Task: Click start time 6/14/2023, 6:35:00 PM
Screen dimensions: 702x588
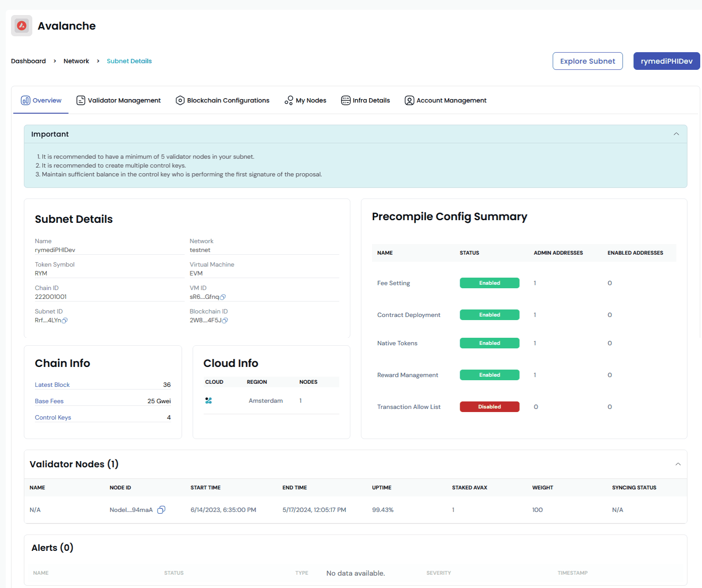Action: (x=223, y=510)
